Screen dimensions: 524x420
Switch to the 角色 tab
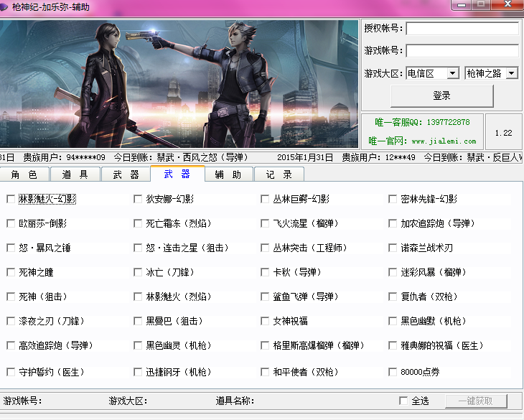pyautogui.click(x=24, y=174)
